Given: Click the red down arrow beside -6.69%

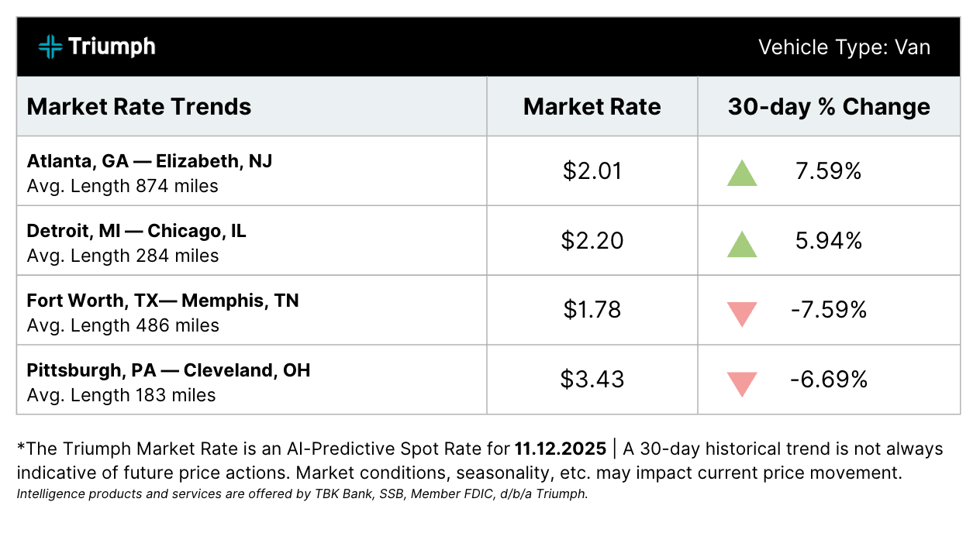Looking at the screenshot, I should (742, 383).
